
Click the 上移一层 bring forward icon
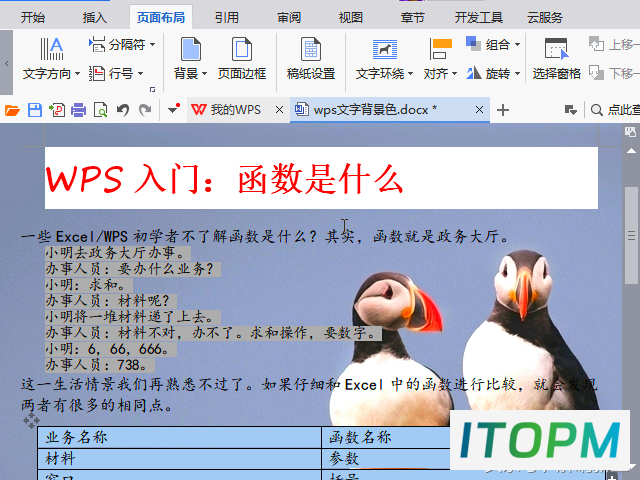point(596,44)
